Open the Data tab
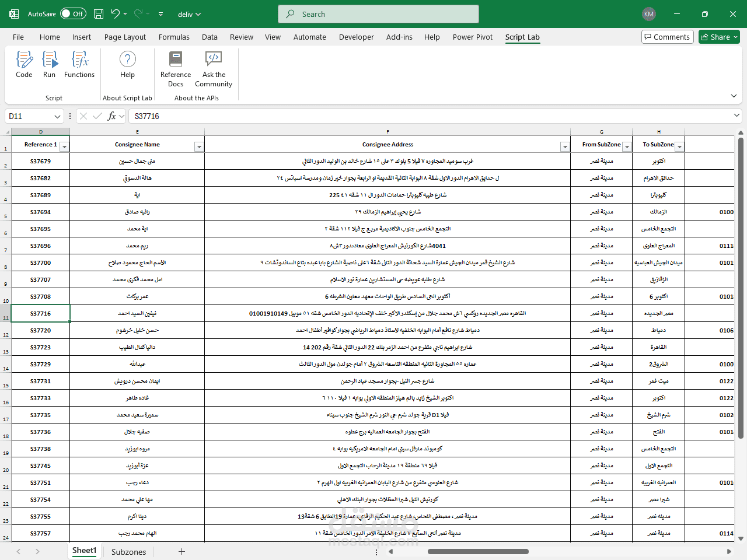Image resolution: width=747 pixels, height=560 pixels. point(210,37)
